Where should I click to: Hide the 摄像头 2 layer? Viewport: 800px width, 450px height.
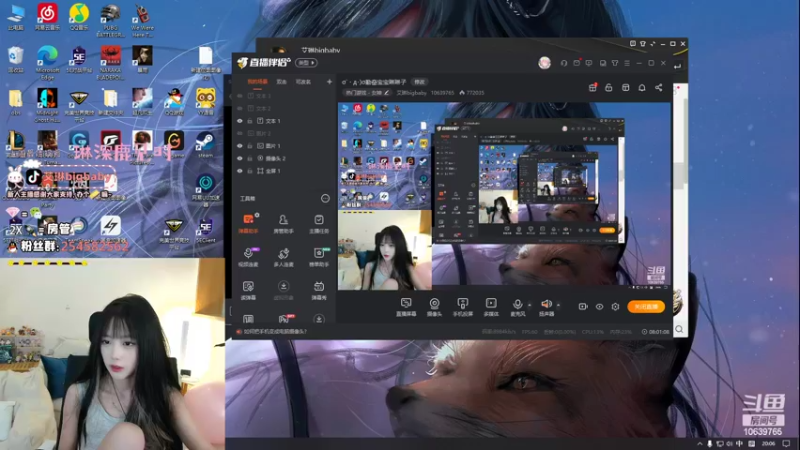[x=240, y=158]
